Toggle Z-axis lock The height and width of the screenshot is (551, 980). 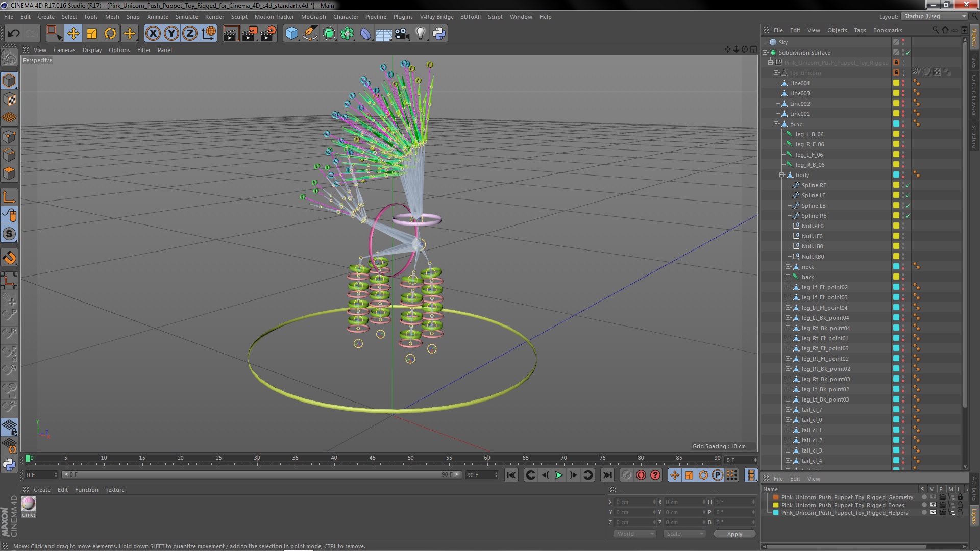190,34
